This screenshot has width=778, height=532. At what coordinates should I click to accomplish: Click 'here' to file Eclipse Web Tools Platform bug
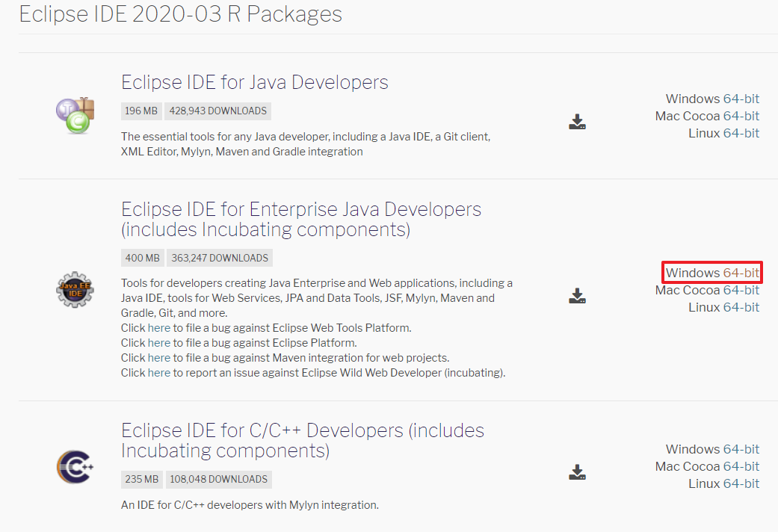pos(158,328)
